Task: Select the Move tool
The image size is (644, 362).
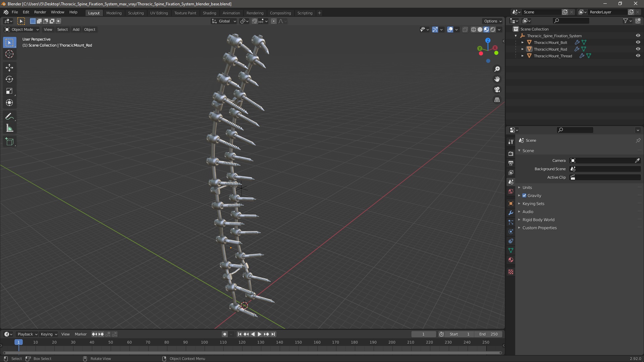Action: pyautogui.click(x=9, y=68)
